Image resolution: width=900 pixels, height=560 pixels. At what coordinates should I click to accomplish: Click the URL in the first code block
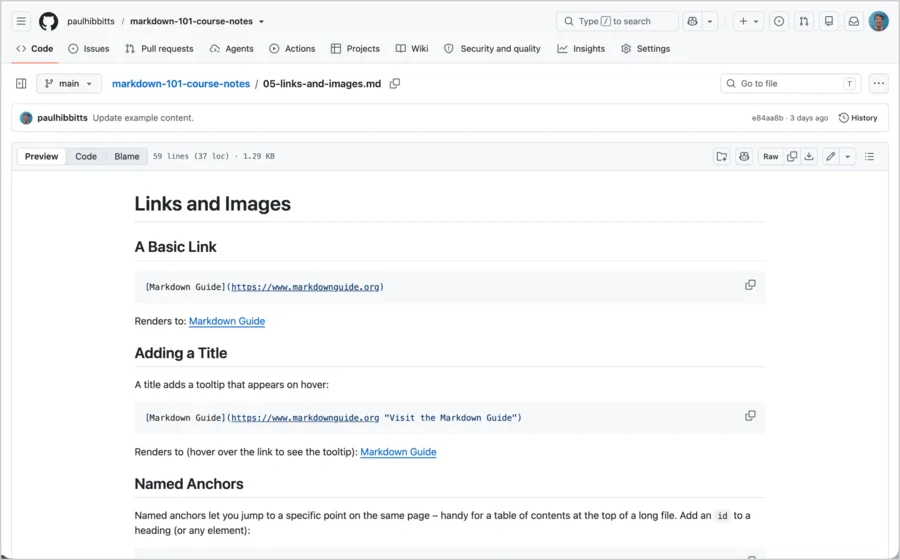(x=305, y=287)
